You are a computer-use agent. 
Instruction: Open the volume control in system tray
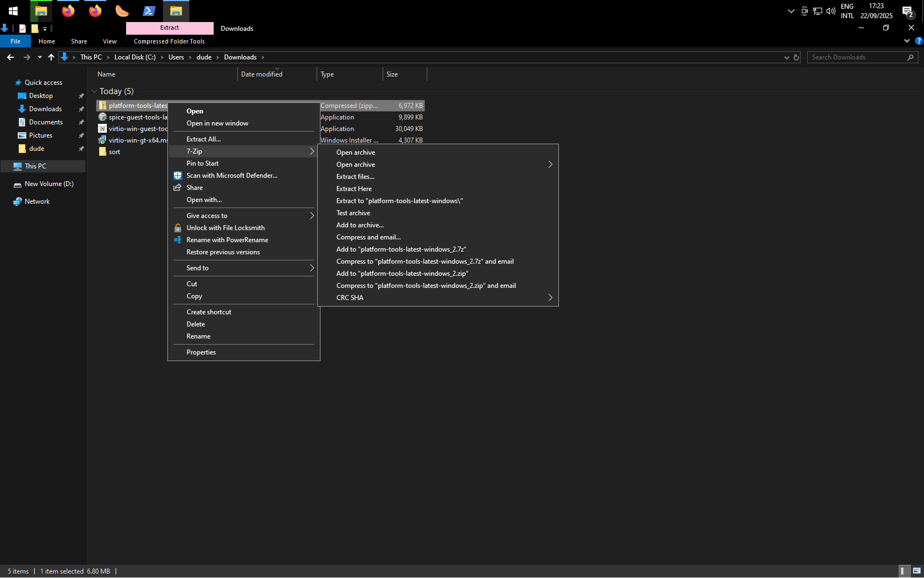[831, 11]
